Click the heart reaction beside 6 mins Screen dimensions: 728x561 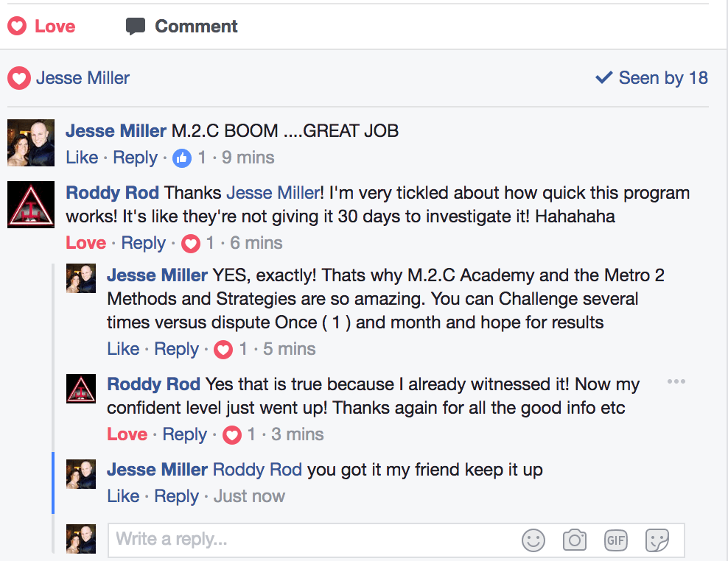coord(191,243)
